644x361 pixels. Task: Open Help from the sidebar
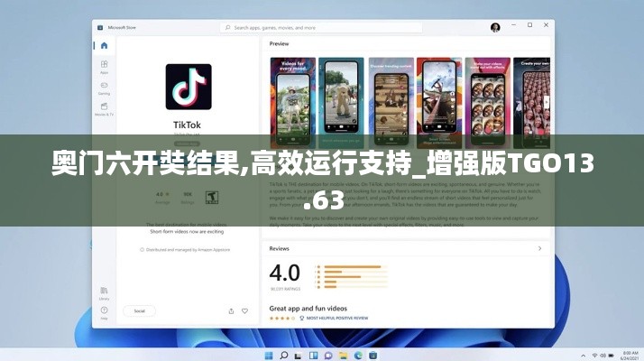(x=104, y=313)
